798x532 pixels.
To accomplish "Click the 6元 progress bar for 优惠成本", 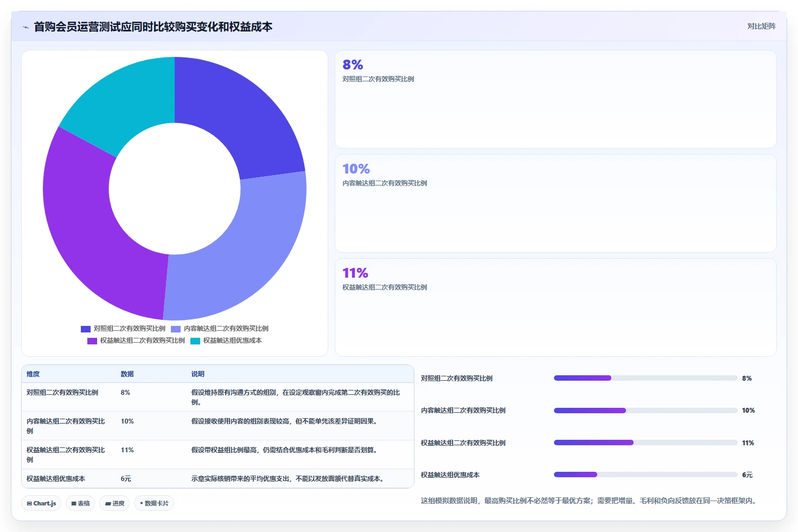I will (x=646, y=475).
